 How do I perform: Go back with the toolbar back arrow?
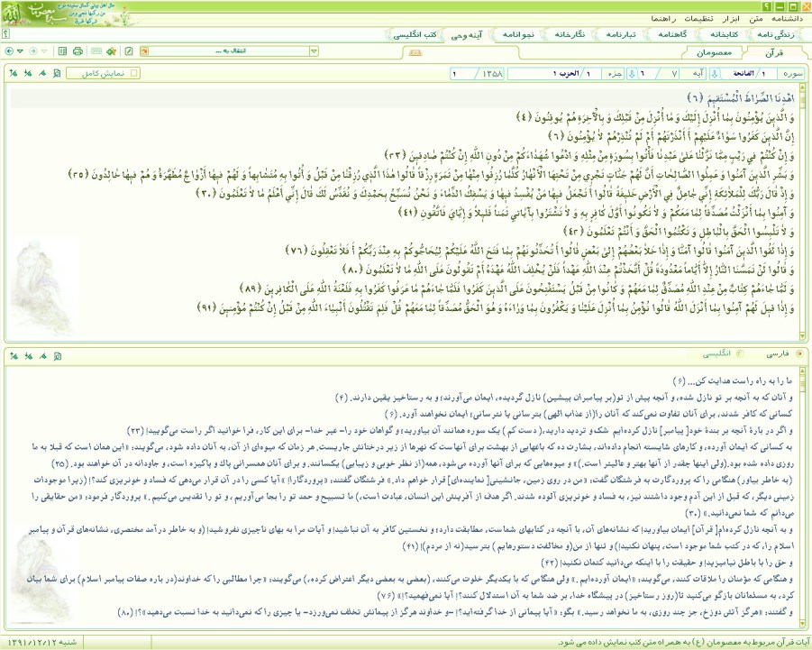click(9, 51)
